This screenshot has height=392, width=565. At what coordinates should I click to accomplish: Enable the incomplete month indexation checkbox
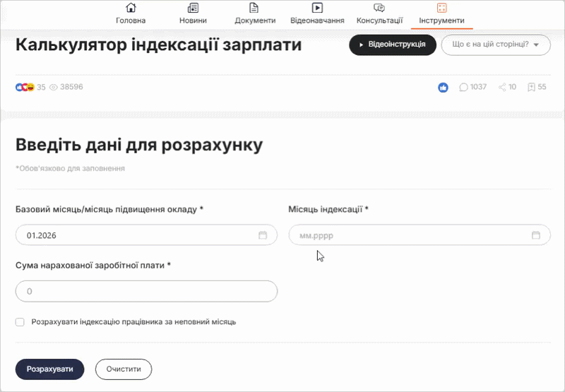20,322
